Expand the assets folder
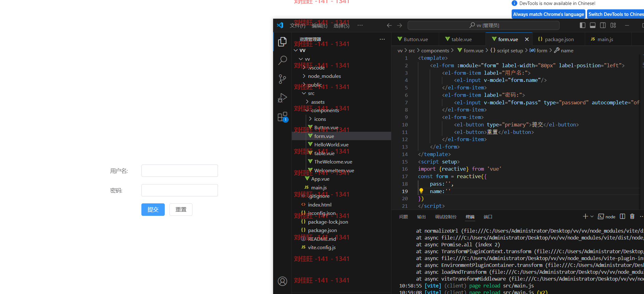The width and height of the screenshot is (644, 294). click(341, 102)
